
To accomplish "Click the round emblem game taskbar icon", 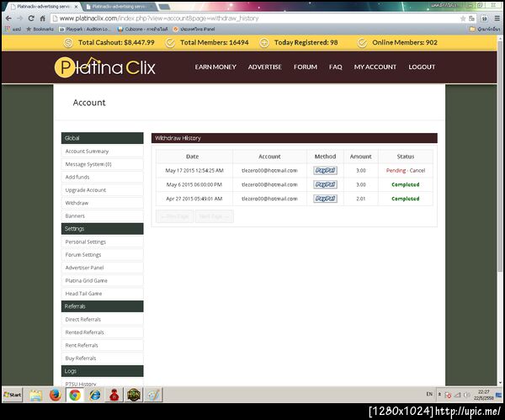I will pyautogui.click(x=134, y=395).
